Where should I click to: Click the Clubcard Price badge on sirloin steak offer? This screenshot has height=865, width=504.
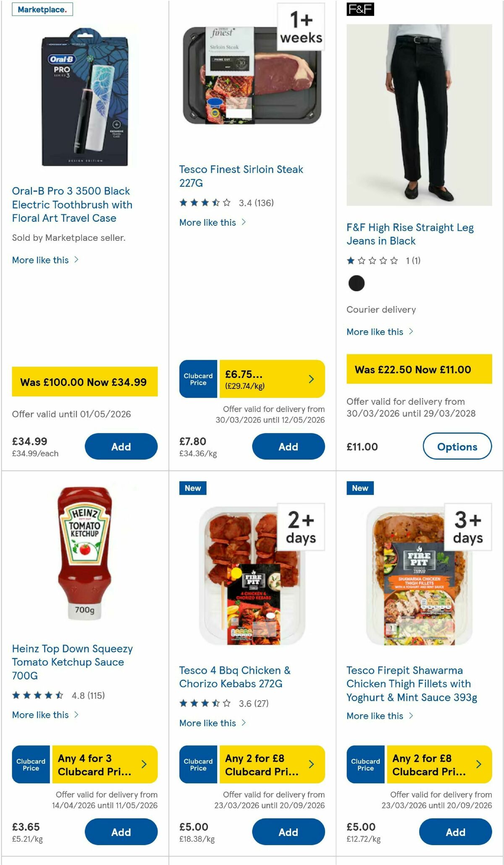(198, 379)
